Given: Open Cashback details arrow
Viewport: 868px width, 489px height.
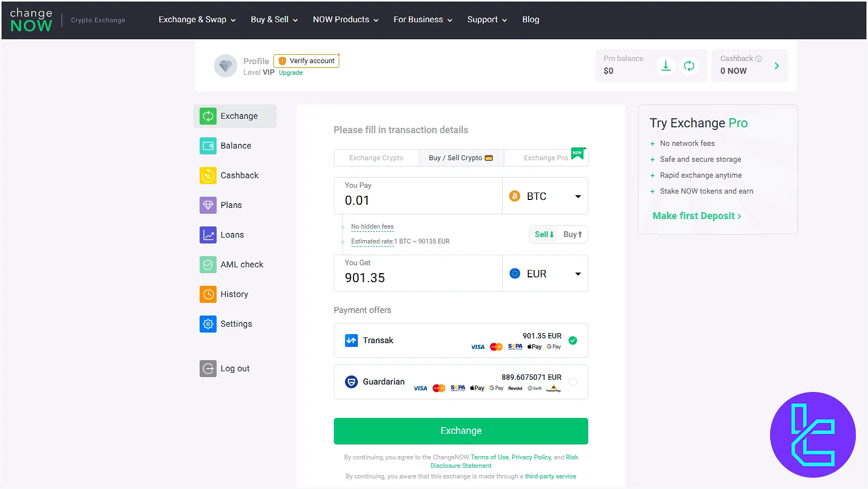Looking at the screenshot, I should [777, 66].
